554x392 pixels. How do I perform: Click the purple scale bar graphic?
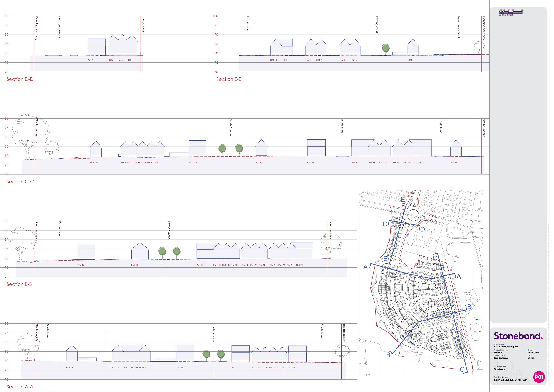coord(510,12)
